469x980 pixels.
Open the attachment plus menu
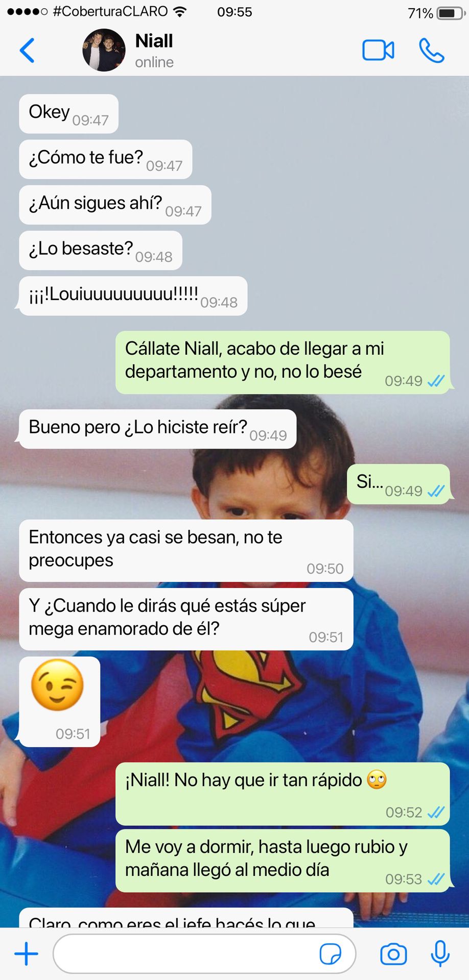click(26, 953)
